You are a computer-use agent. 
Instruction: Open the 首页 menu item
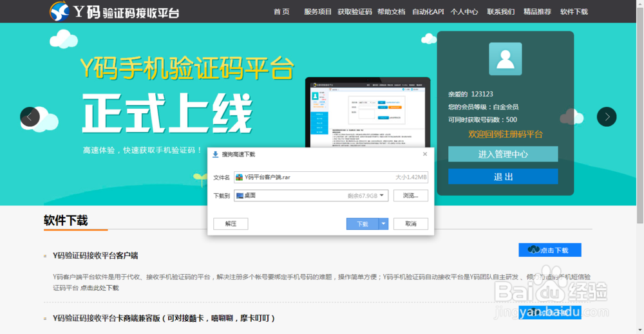tap(282, 12)
